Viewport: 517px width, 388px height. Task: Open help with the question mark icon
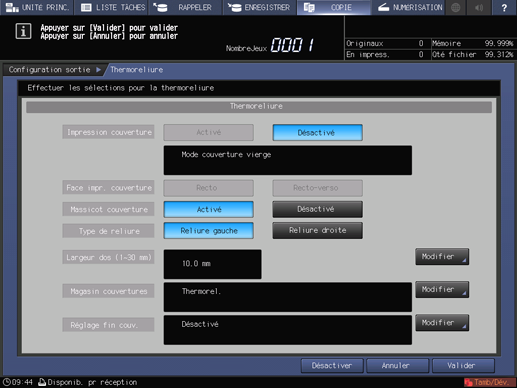point(504,7)
